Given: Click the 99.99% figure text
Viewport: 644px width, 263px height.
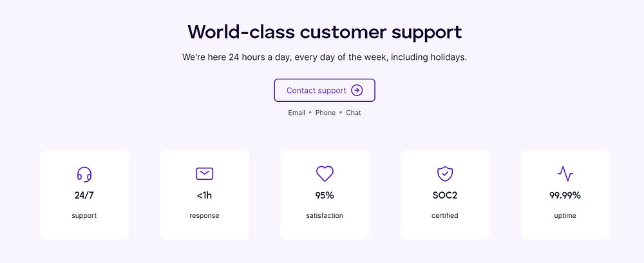Looking at the screenshot, I should click(x=565, y=195).
